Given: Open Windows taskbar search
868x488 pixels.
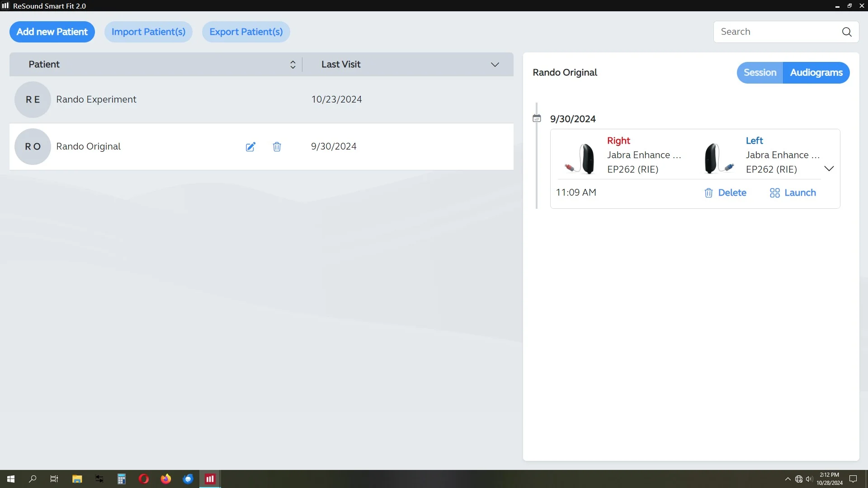Looking at the screenshot, I should (33, 479).
